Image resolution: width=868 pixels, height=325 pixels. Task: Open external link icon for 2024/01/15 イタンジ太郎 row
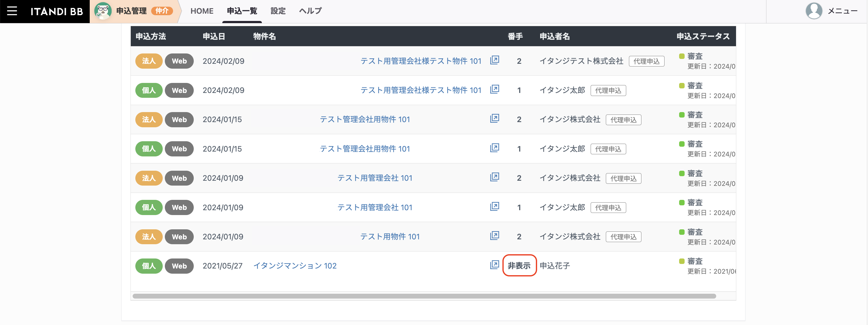[494, 148]
